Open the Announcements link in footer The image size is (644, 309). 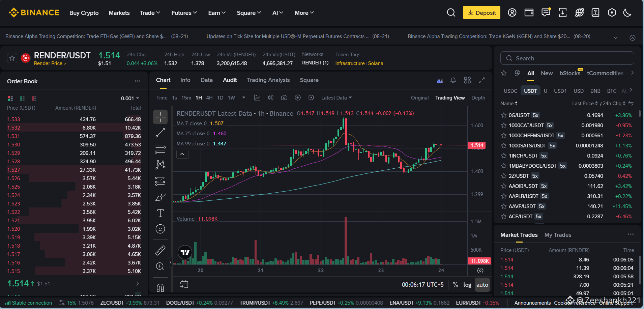[x=532, y=303]
